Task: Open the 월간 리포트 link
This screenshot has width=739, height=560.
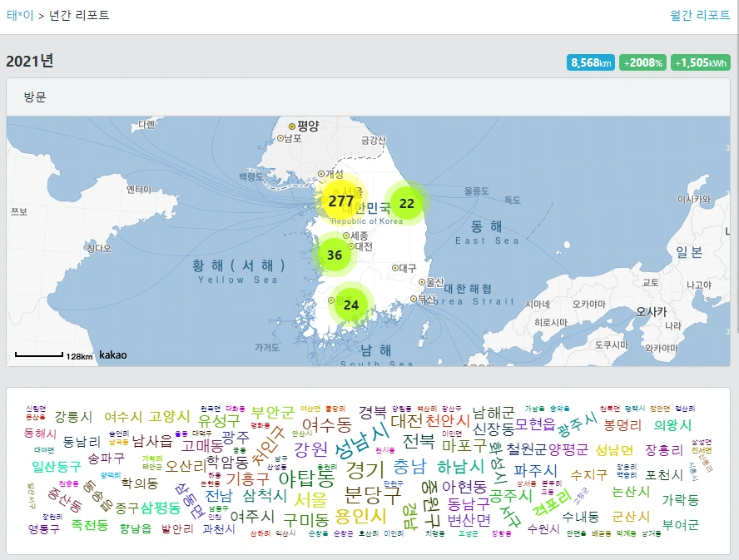Action: pos(700,15)
